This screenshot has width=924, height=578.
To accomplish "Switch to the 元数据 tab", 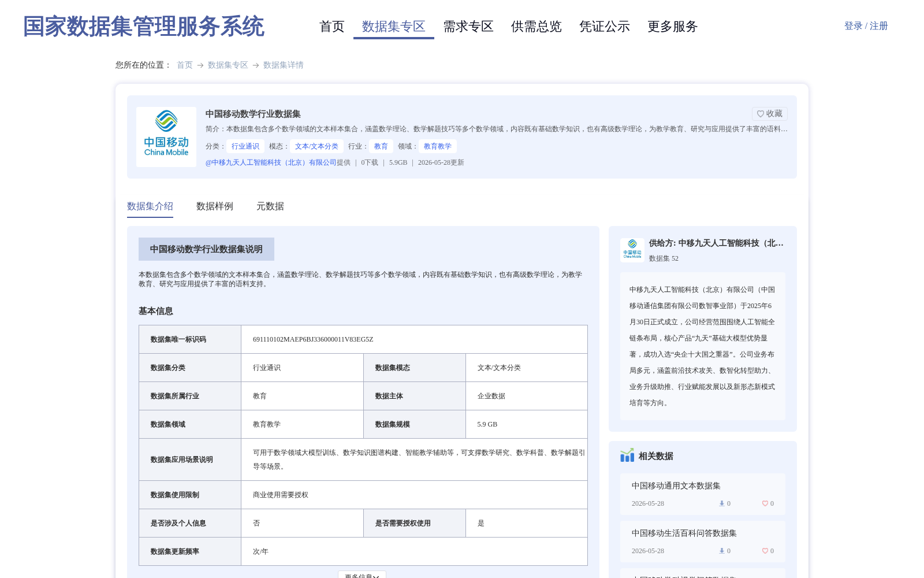I will 270,206.
